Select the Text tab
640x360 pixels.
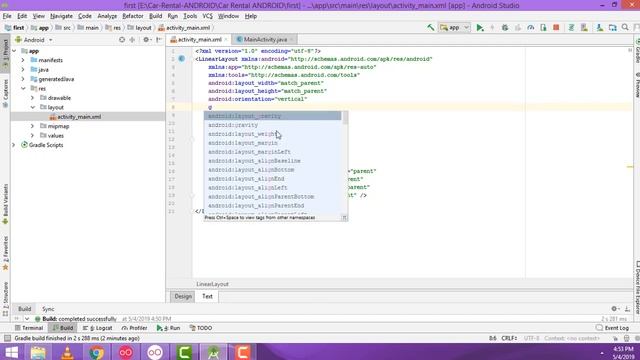click(207, 296)
